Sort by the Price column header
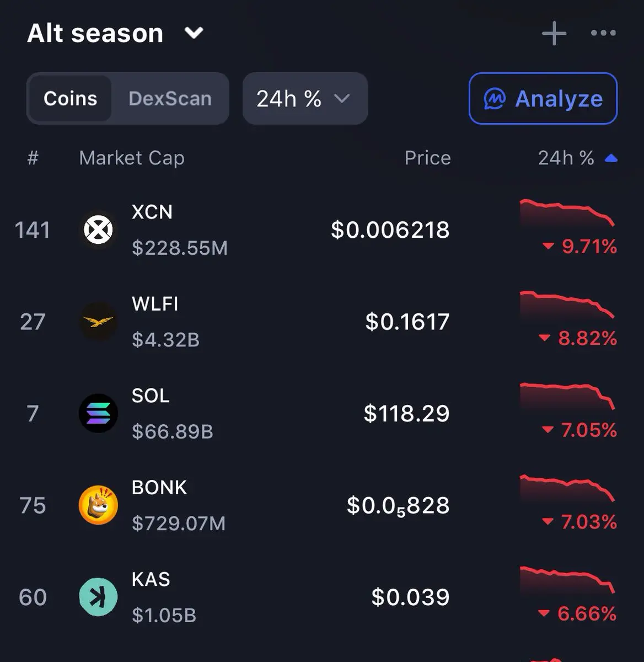This screenshot has height=662, width=644. click(x=427, y=158)
